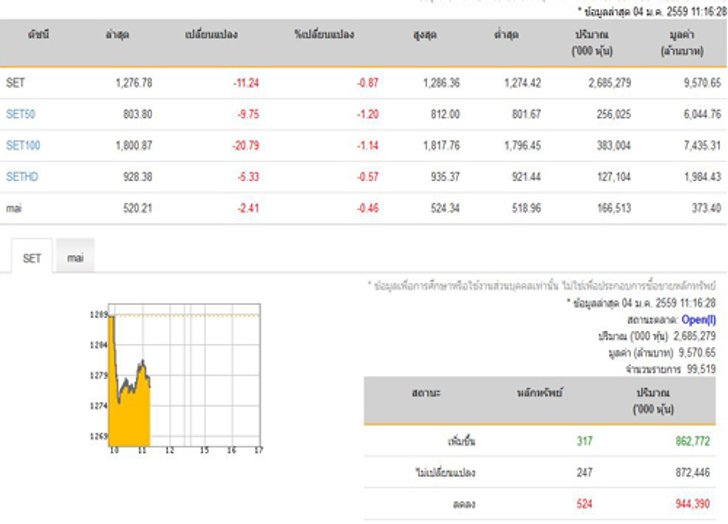The height and width of the screenshot is (524, 728).
Task: Click mai change value -2.41
Action: coord(248,208)
